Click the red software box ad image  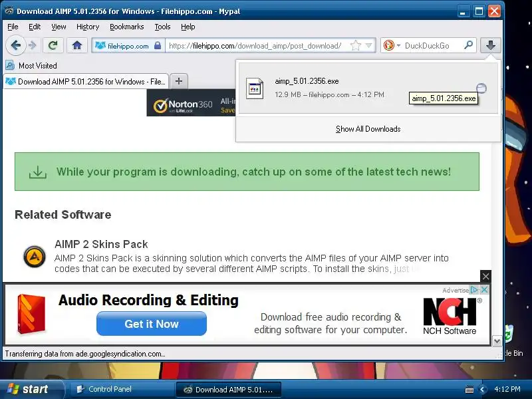31,314
